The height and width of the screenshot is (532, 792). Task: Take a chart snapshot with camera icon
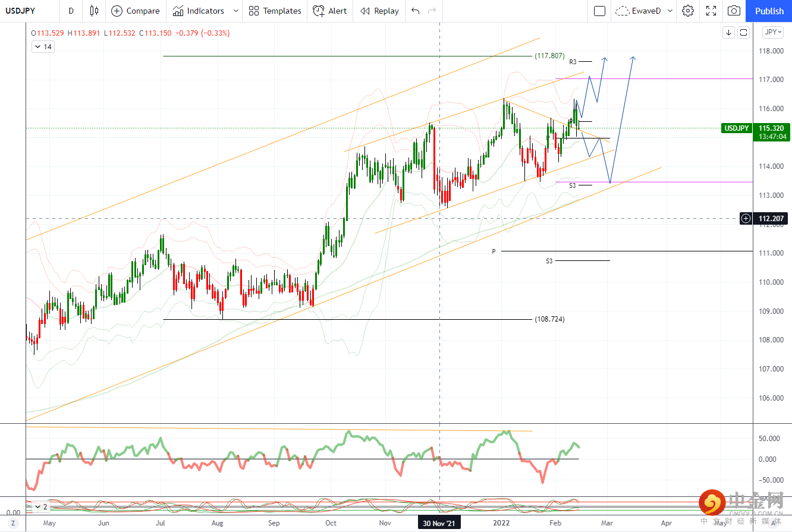(734, 11)
